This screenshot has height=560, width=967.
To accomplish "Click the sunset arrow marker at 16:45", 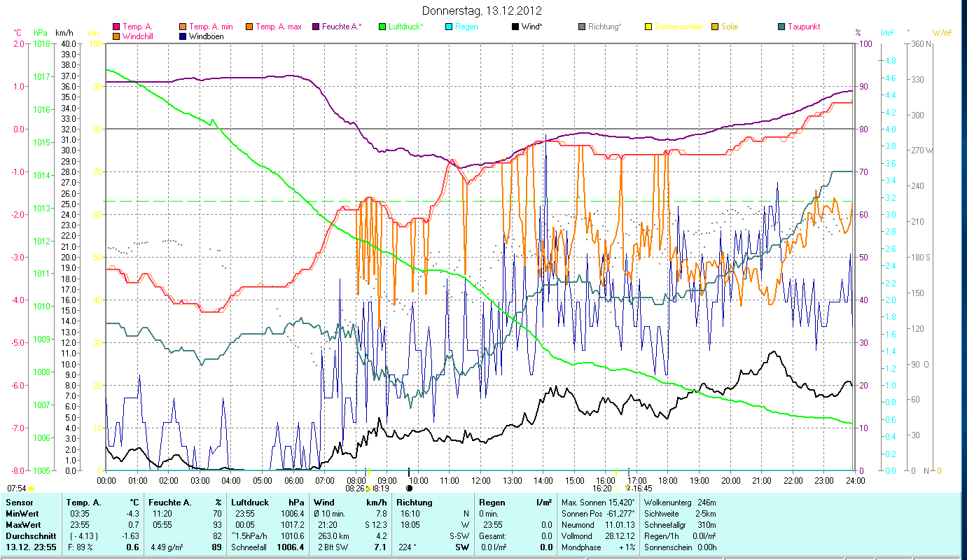I will (628, 487).
